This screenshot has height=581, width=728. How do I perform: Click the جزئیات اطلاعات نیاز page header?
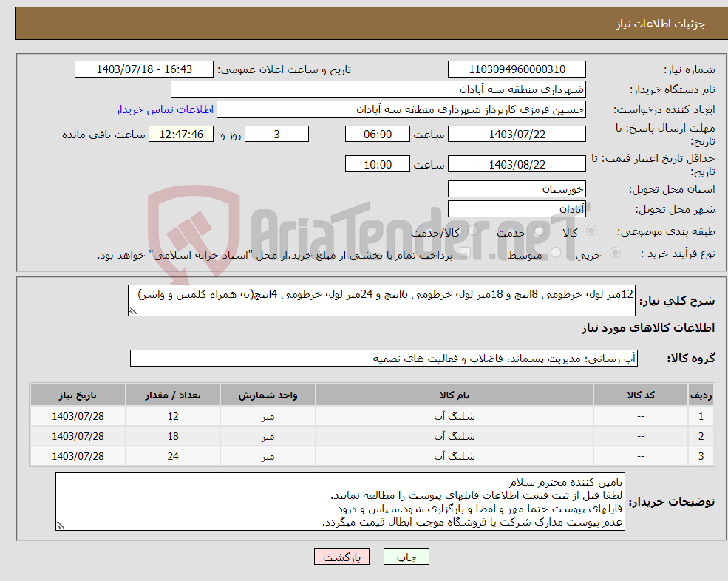[661, 24]
